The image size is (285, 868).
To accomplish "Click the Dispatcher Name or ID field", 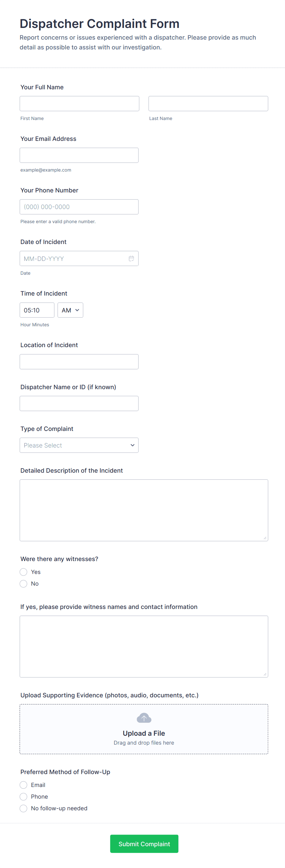I will (79, 403).
